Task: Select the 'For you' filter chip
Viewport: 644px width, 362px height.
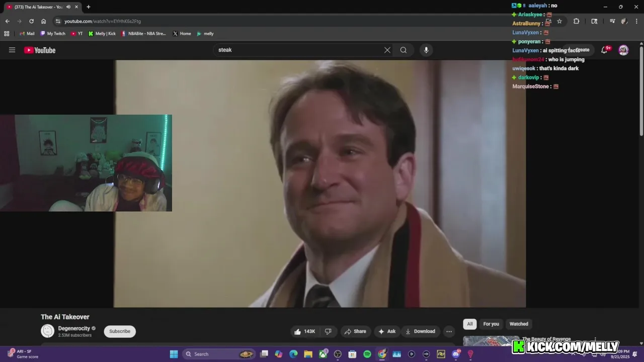Action: click(491, 324)
